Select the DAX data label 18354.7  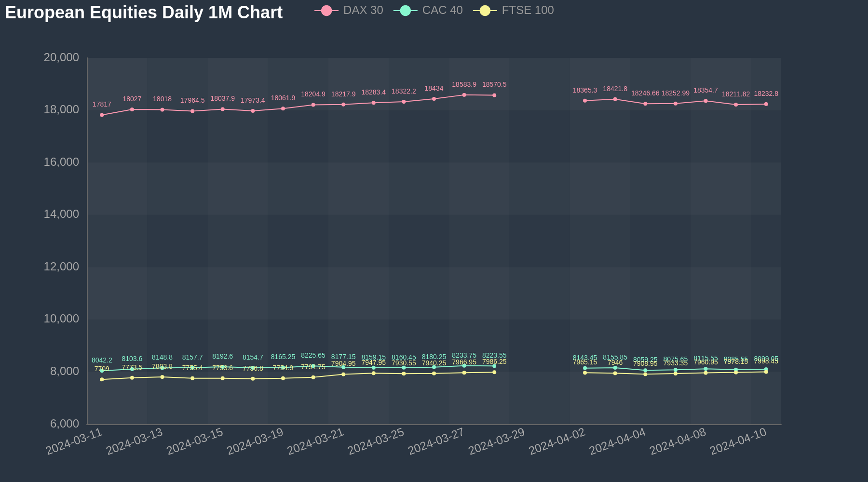tap(706, 90)
